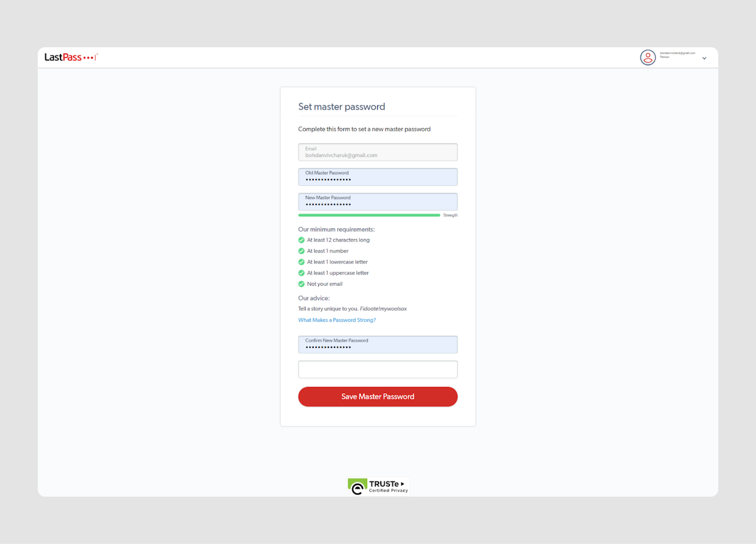Click the 'Our advice:' text

click(x=314, y=298)
